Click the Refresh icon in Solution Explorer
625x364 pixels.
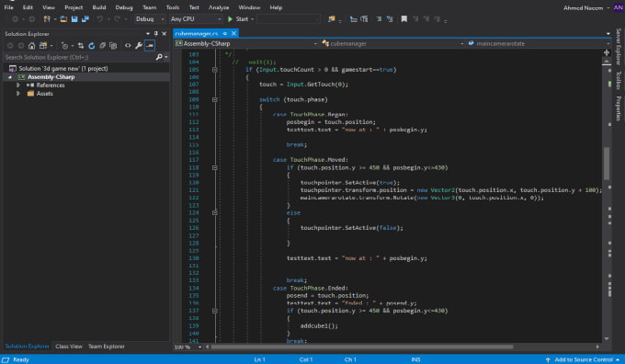tap(92, 45)
